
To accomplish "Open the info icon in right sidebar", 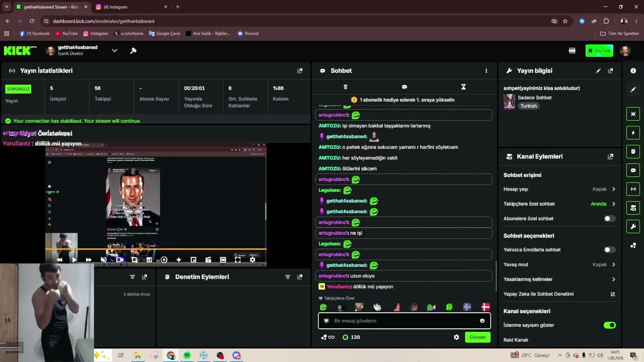I will [x=633, y=71].
